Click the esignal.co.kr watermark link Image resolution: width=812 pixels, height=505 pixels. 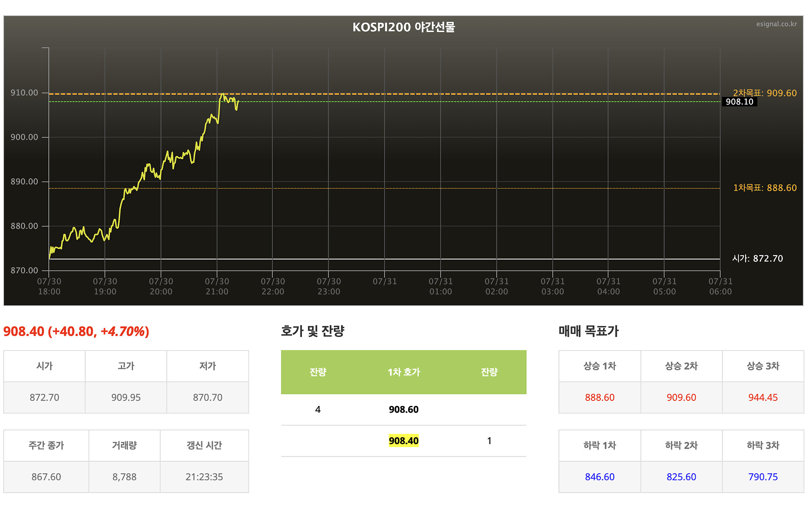pos(776,24)
